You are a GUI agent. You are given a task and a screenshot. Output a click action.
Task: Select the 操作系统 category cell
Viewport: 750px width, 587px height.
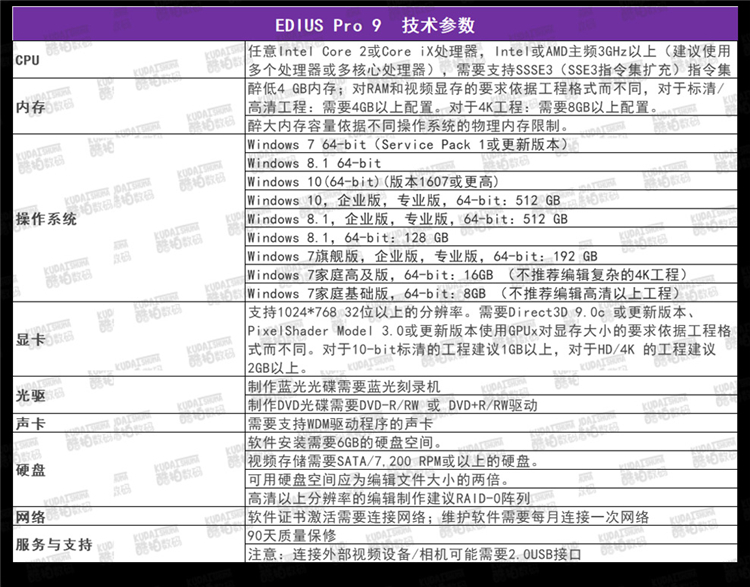tap(46, 219)
